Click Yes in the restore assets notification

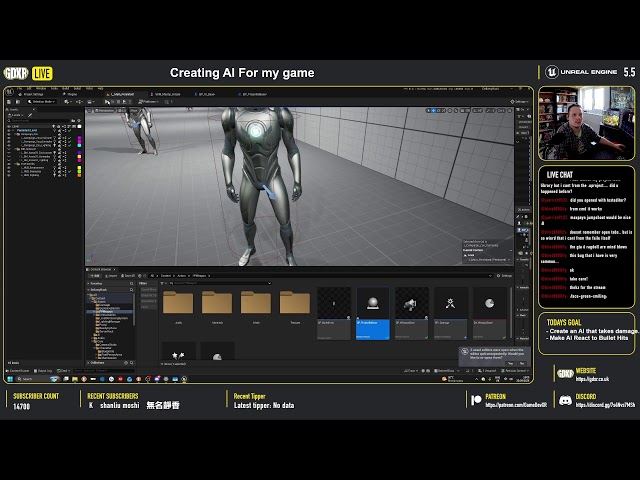click(x=511, y=363)
